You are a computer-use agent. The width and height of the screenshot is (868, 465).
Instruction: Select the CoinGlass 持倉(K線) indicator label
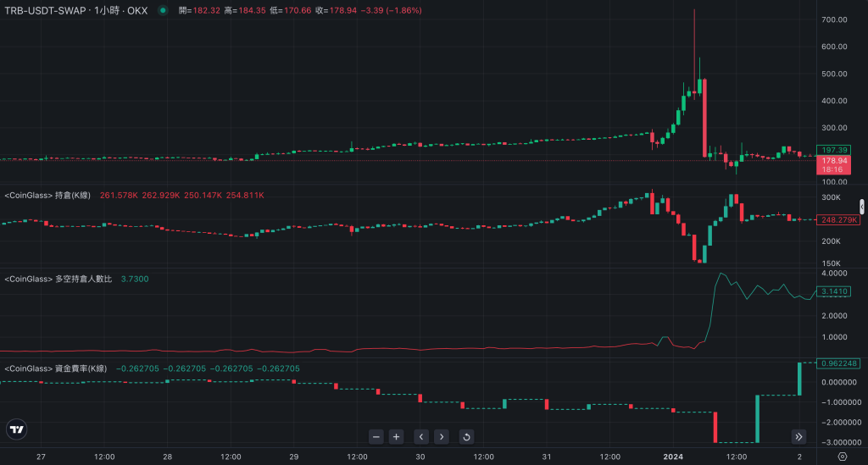pos(47,196)
